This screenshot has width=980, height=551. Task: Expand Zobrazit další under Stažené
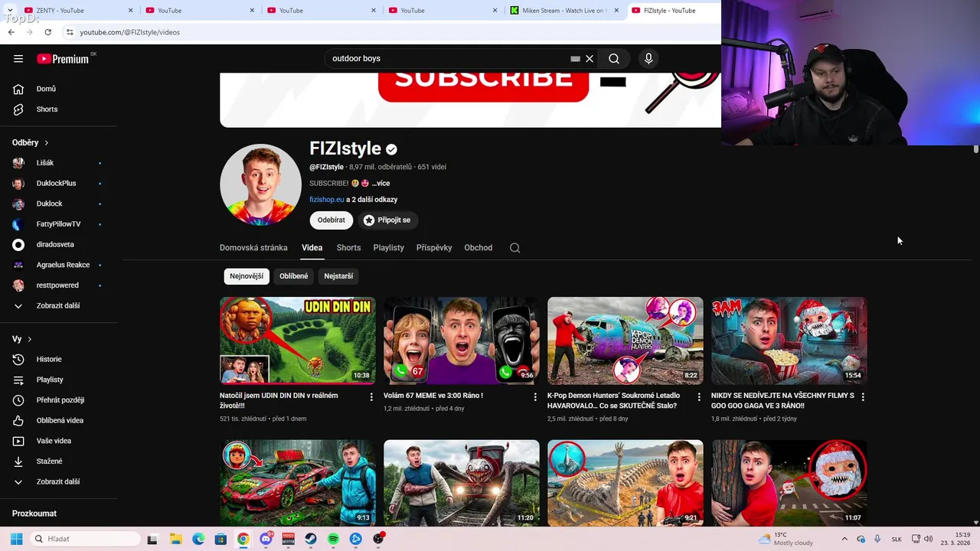point(58,482)
